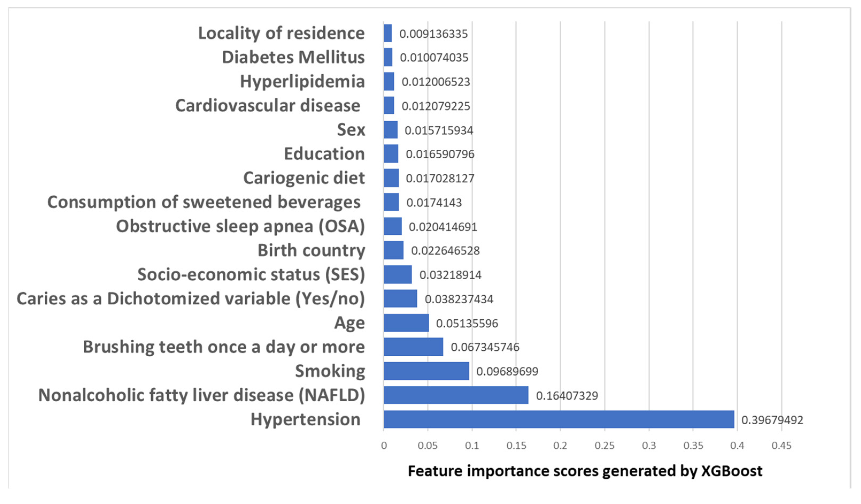Click the Socio-economic status (SES) label

click(251, 274)
